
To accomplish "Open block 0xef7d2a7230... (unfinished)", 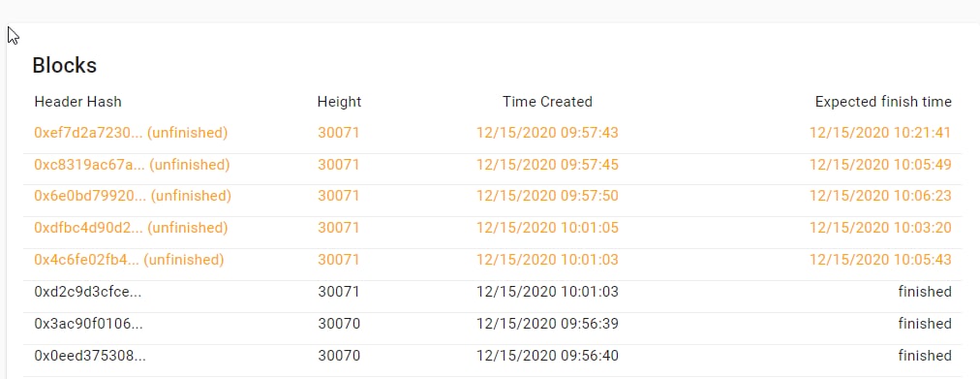I will 131,133.
